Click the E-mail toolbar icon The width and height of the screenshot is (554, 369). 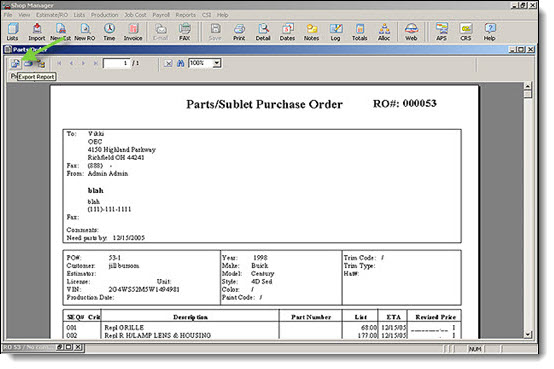coord(160,31)
